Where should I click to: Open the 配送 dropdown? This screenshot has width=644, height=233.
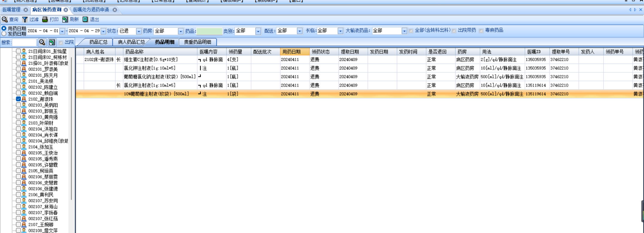(300, 31)
